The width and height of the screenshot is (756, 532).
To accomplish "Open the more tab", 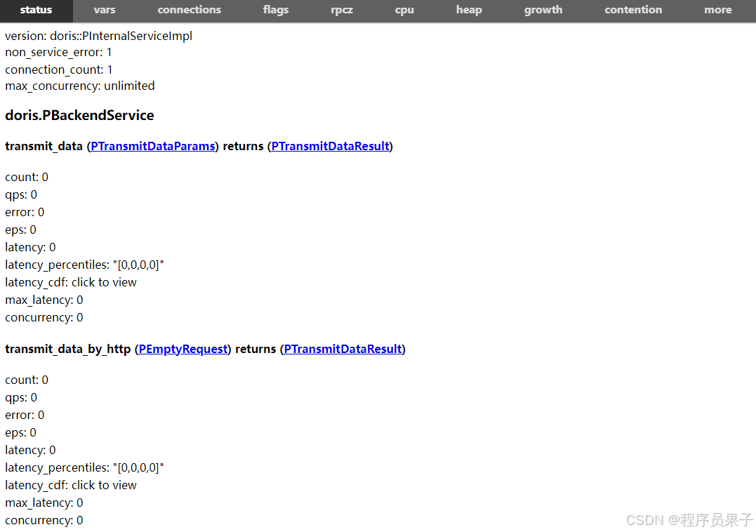I will pyautogui.click(x=718, y=10).
